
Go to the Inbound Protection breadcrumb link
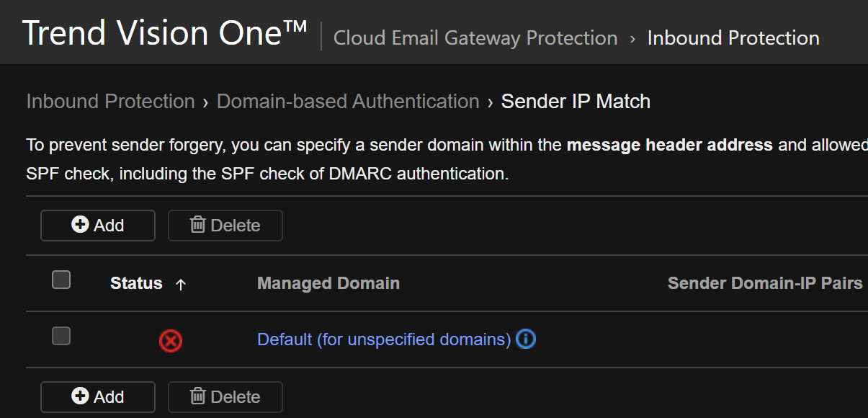click(x=110, y=102)
